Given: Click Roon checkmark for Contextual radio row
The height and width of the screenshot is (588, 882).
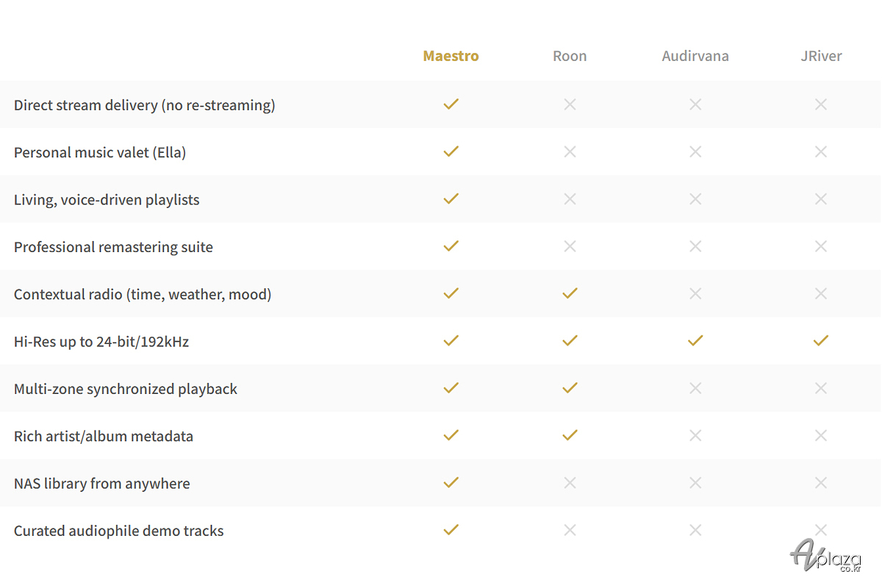Looking at the screenshot, I should 570,293.
